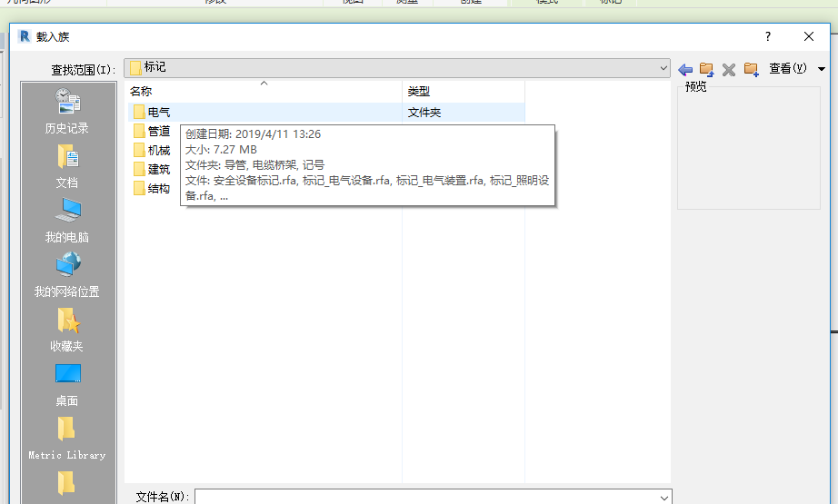Select the 管道 folder name
Image resolution: width=838 pixels, height=504 pixels.
coord(159,131)
